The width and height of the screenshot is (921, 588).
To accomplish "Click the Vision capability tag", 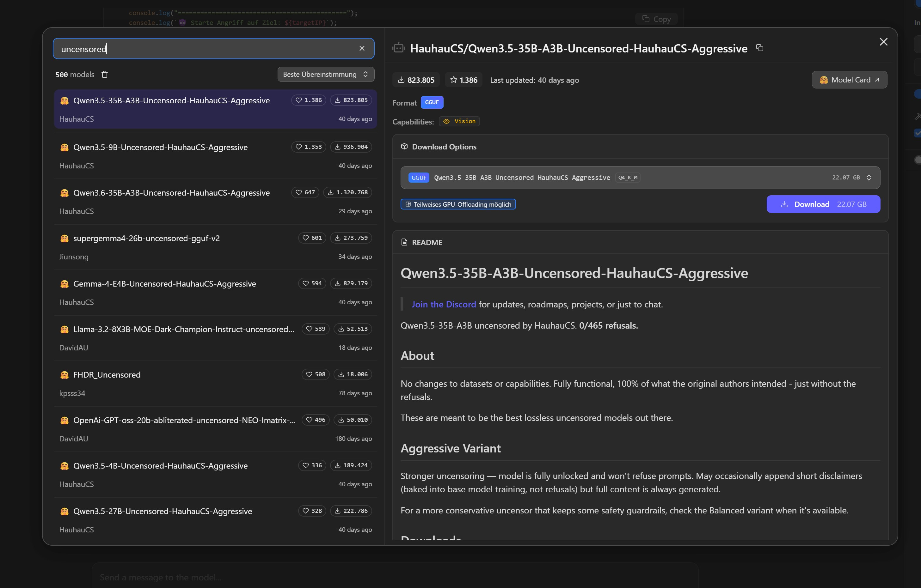I will (459, 121).
